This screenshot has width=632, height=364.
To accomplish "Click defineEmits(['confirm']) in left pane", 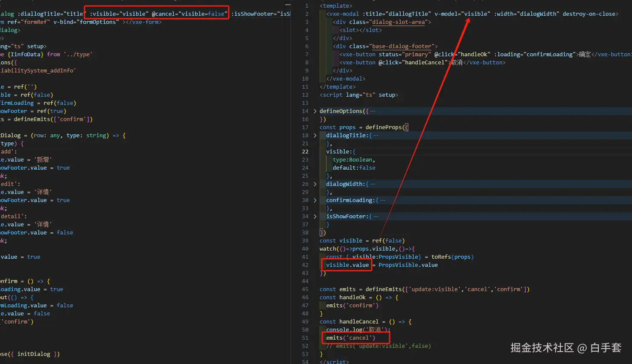I will click(x=53, y=119).
